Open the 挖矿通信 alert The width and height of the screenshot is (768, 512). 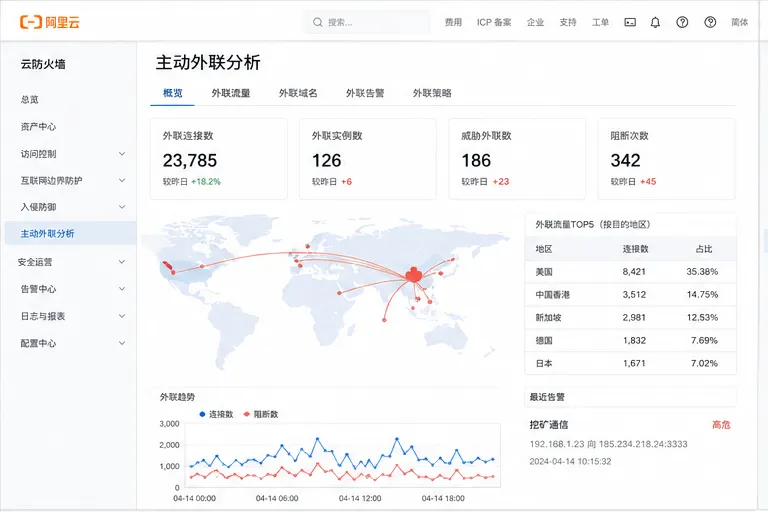(549, 425)
